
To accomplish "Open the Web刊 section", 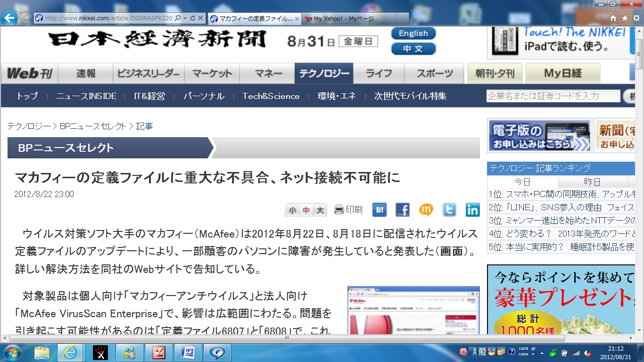I will (x=29, y=74).
